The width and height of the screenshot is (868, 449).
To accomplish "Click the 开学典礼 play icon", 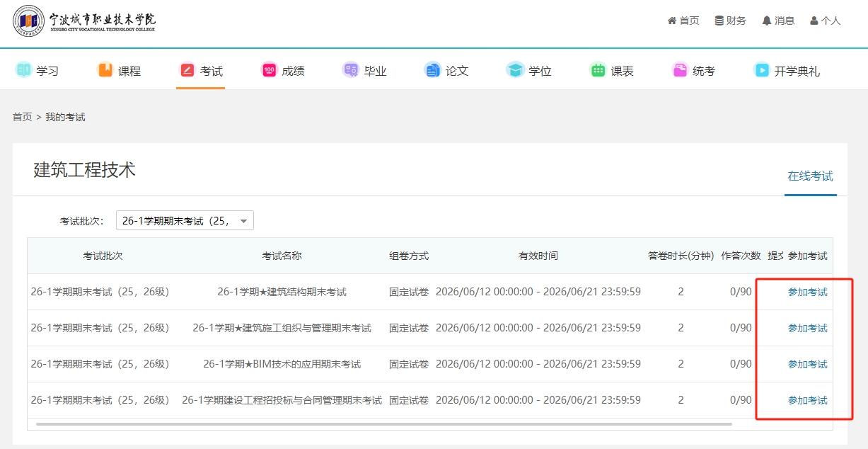I will (x=761, y=70).
